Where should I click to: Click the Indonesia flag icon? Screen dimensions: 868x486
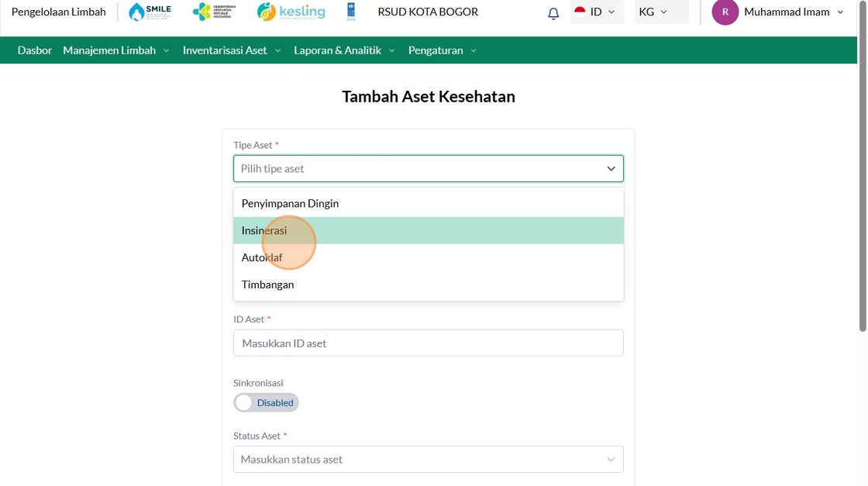pyautogui.click(x=580, y=12)
